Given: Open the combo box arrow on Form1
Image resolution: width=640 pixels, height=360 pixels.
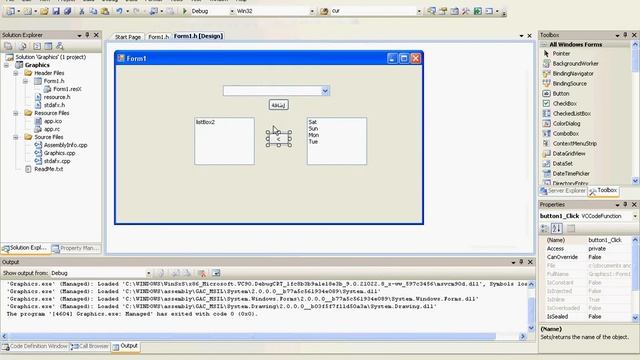Looking at the screenshot, I should point(325,91).
